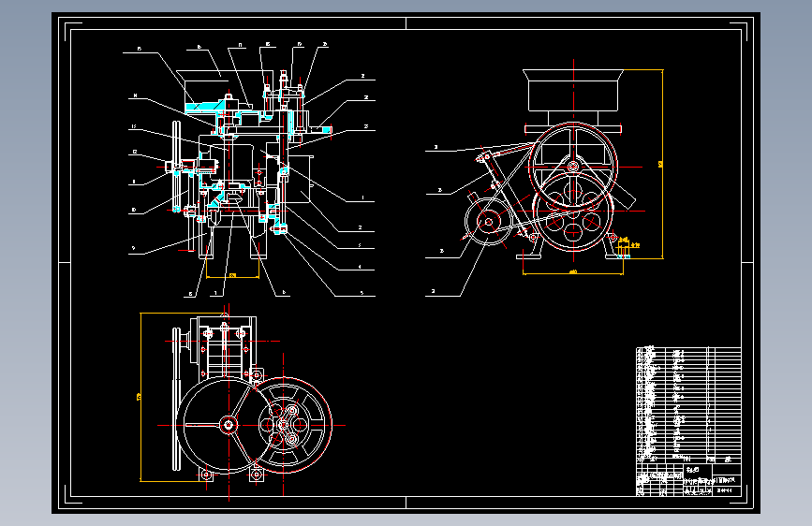
Task: Click the small belt pulley in side view
Action: (x=488, y=222)
